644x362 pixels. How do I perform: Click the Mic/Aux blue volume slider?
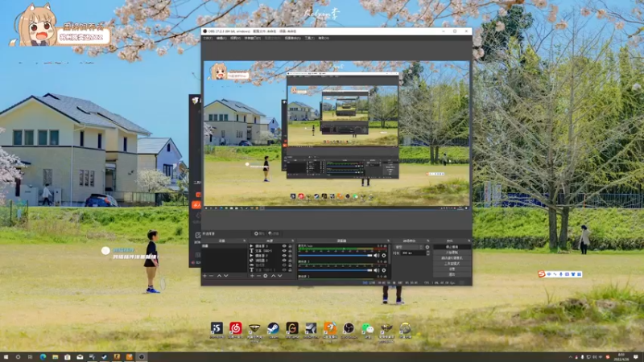tap(335, 256)
